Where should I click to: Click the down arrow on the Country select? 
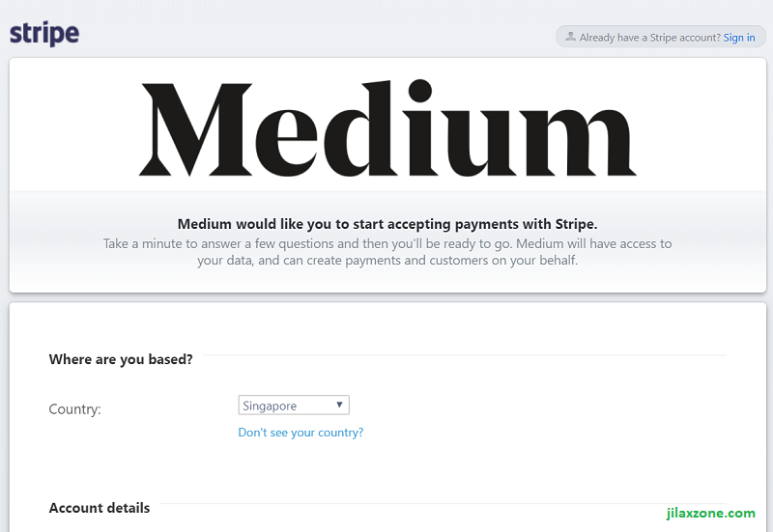[x=339, y=405]
